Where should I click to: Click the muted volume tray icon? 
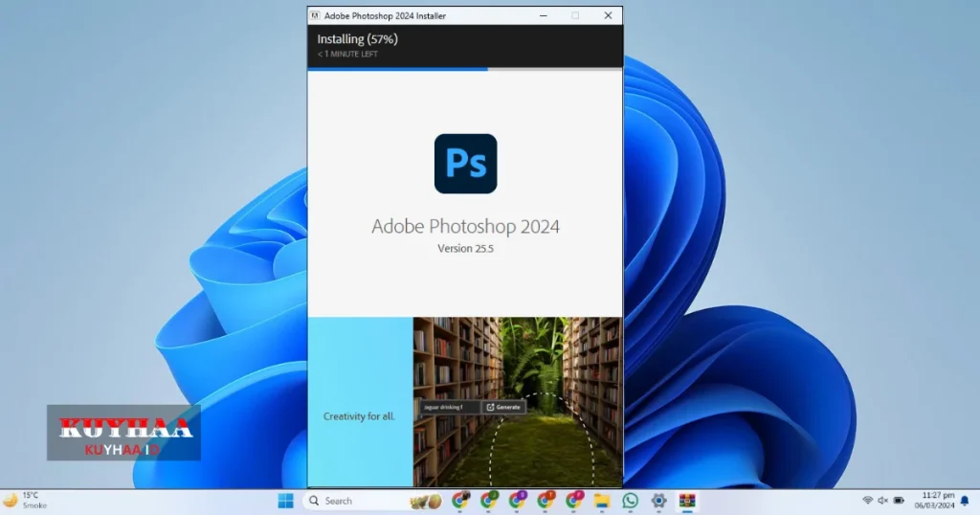[x=882, y=501]
